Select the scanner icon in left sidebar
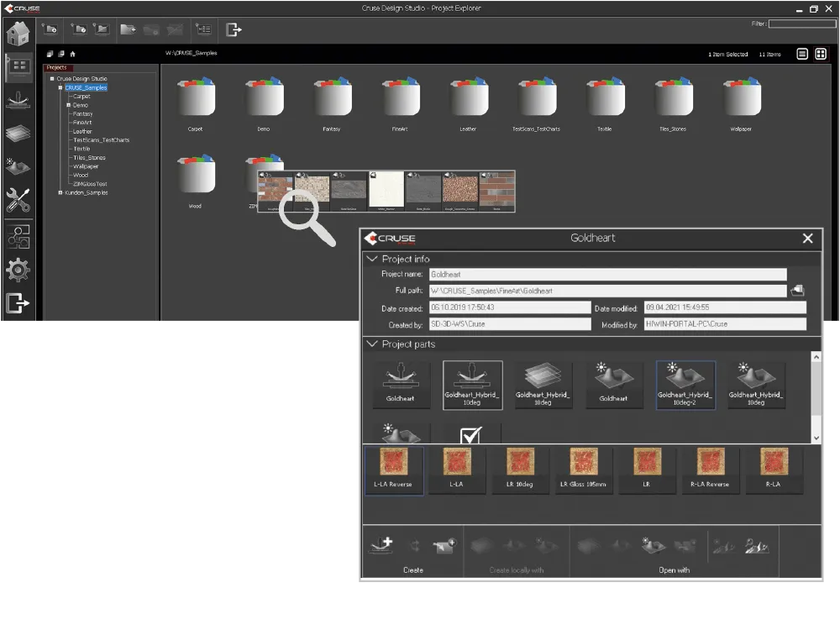The width and height of the screenshot is (840, 630). coord(18,102)
